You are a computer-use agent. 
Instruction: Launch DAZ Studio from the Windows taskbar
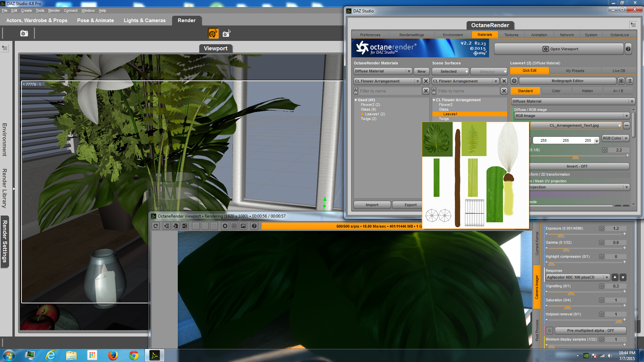(x=155, y=355)
